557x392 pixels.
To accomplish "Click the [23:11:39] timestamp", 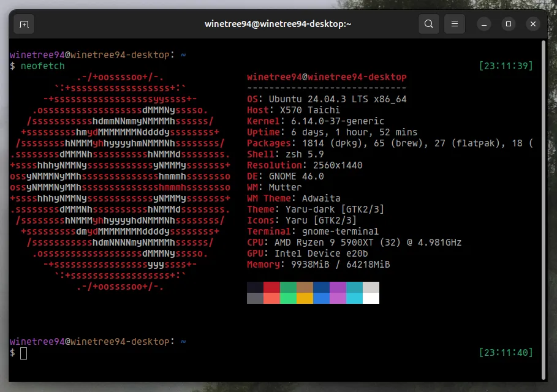I will click(x=505, y=66).
